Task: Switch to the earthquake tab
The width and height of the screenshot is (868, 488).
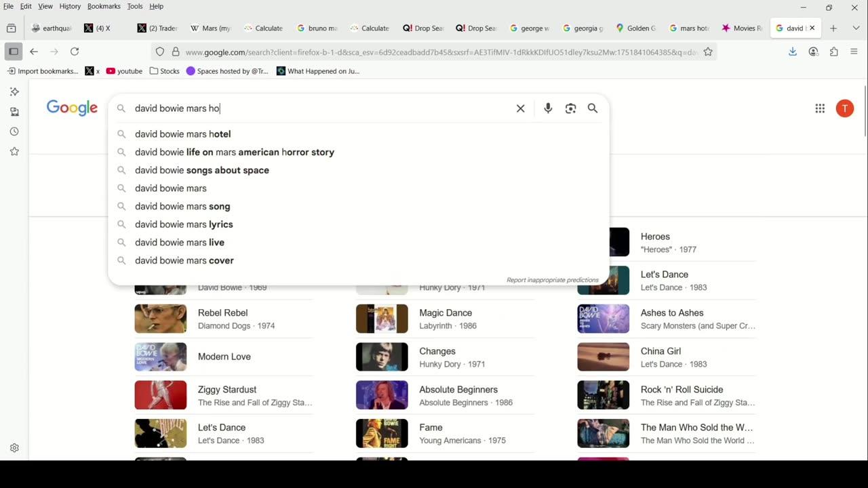Action: (52, 28)
